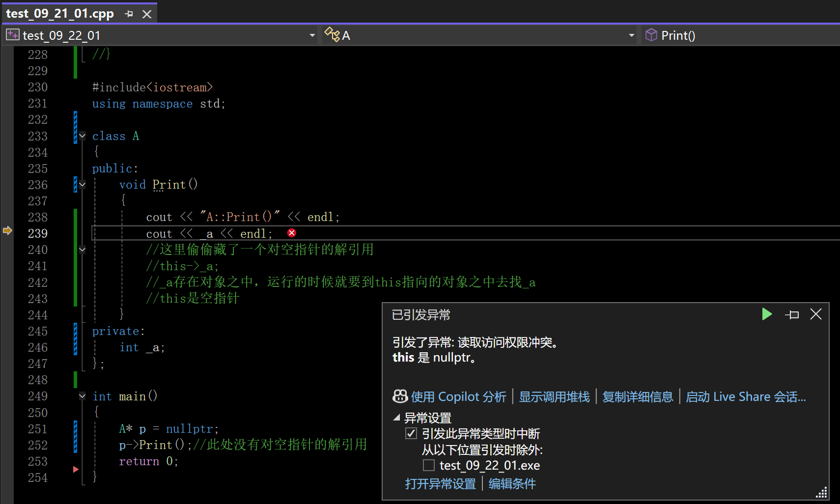
Task: Click the 'public:' access specifier
Action: click(115, 168)
